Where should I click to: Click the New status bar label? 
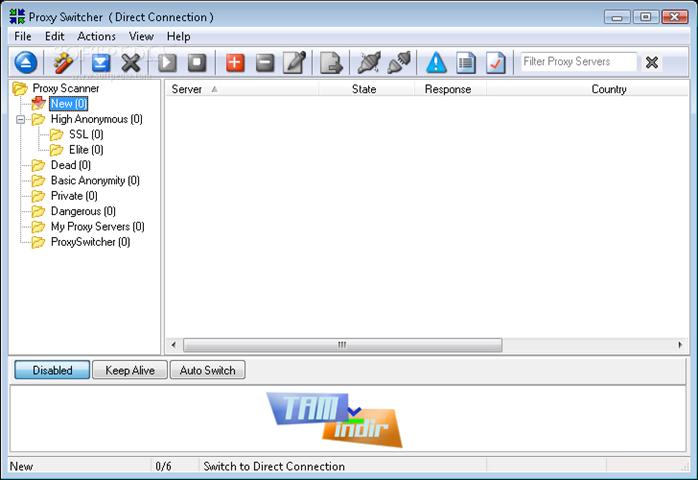[x=21, y=466]
